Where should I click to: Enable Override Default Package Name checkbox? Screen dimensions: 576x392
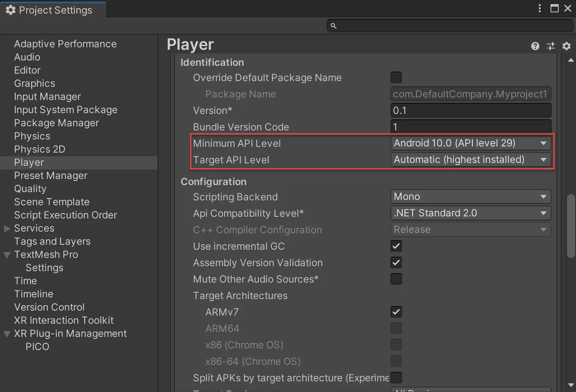coord(396,77)
